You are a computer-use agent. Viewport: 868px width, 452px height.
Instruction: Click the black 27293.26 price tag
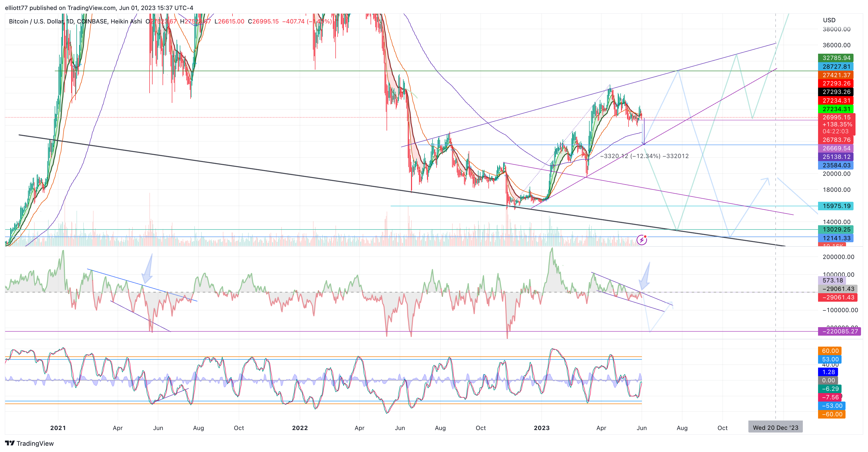point(836,92)
